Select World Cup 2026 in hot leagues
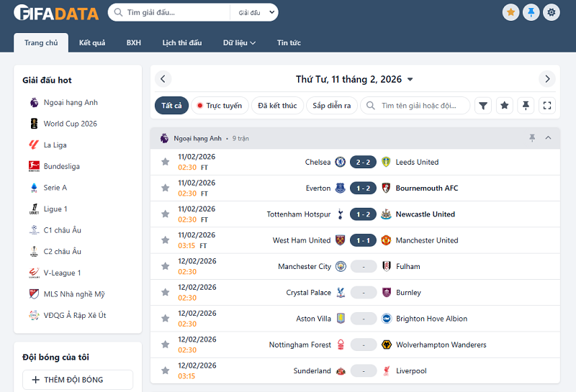 pyautogui.click(x=70, y=124)
